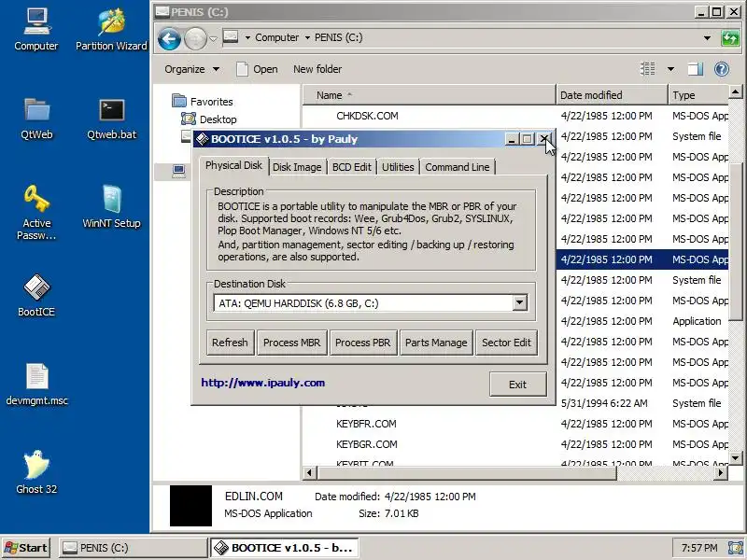
Task: Launch Partition Wizard from desktop
Action: point(111,29)
